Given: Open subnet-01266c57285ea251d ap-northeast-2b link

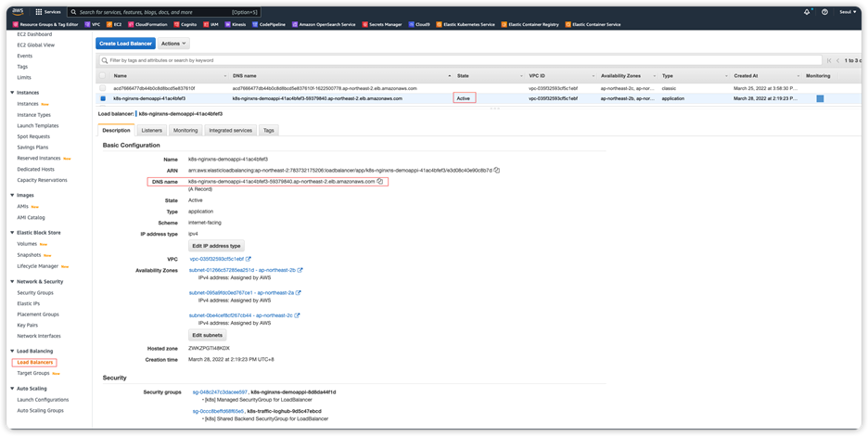Looking at the screenshot, I should click(x=242, y=270).
